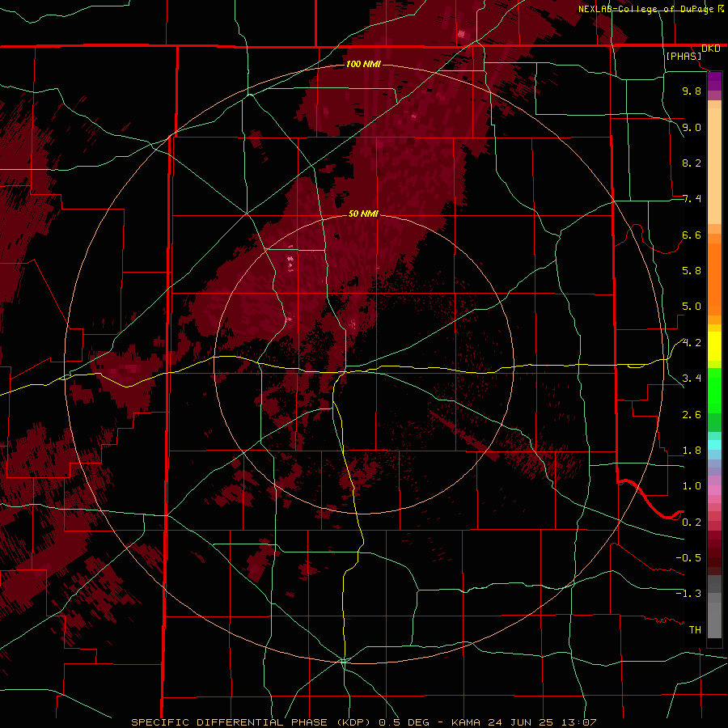
Task: Pick the cyan segment of the color bar
Action: point(714,445)
